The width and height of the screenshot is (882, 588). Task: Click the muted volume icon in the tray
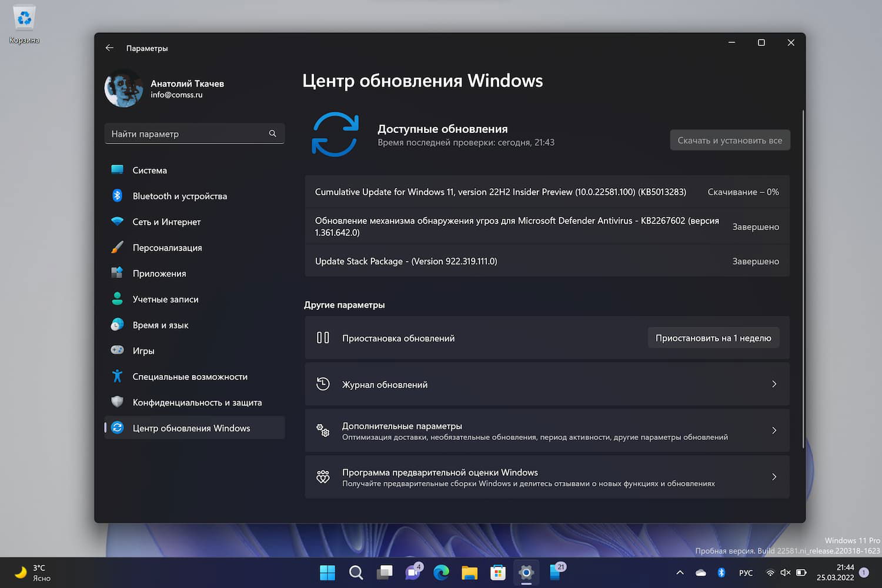click(786, 572)
